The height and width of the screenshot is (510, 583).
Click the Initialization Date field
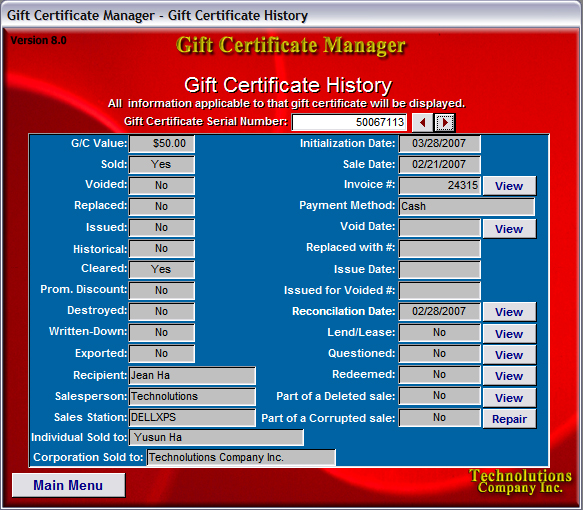click(439, 143)
